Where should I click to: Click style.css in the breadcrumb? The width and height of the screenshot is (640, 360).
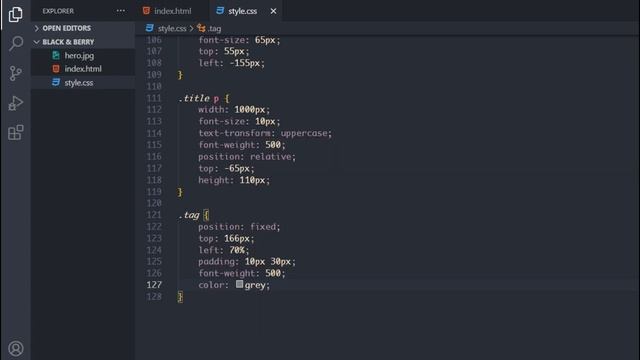click(x=172, y=29)
